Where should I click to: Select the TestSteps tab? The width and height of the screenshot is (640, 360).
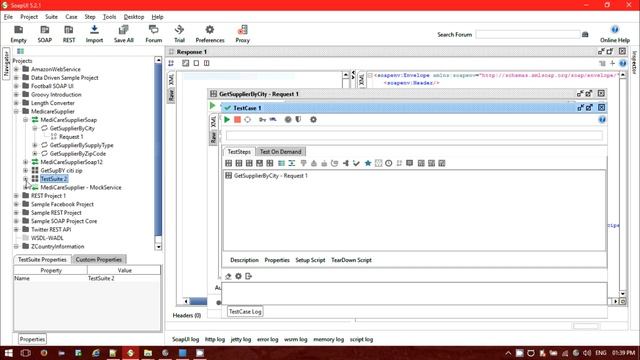(239, 151)
